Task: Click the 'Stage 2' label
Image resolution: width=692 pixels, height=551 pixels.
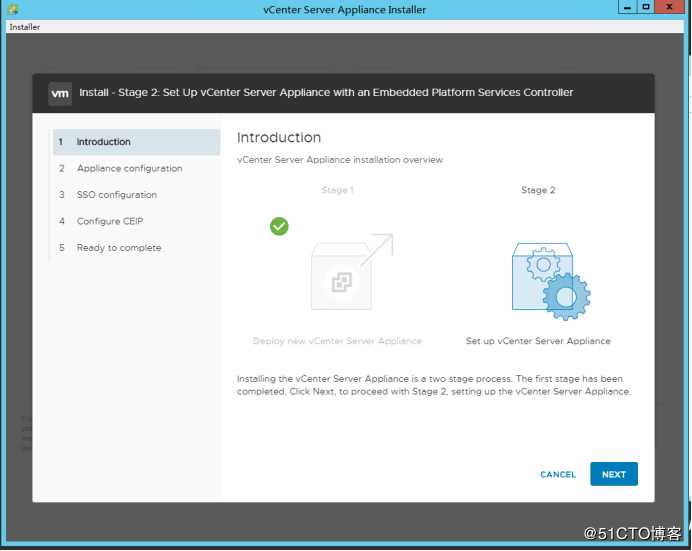Action: pos(538,190)
